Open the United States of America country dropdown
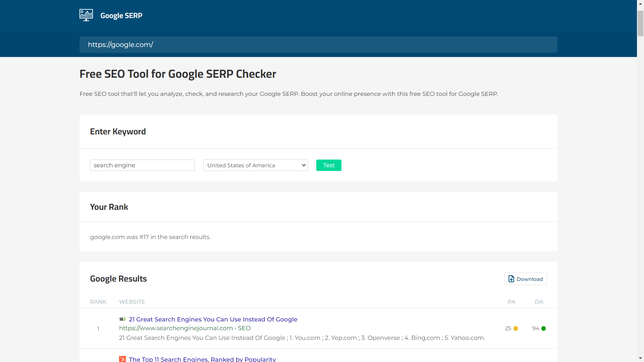This screenshot has width=644, height=362. tap(256, 165)
